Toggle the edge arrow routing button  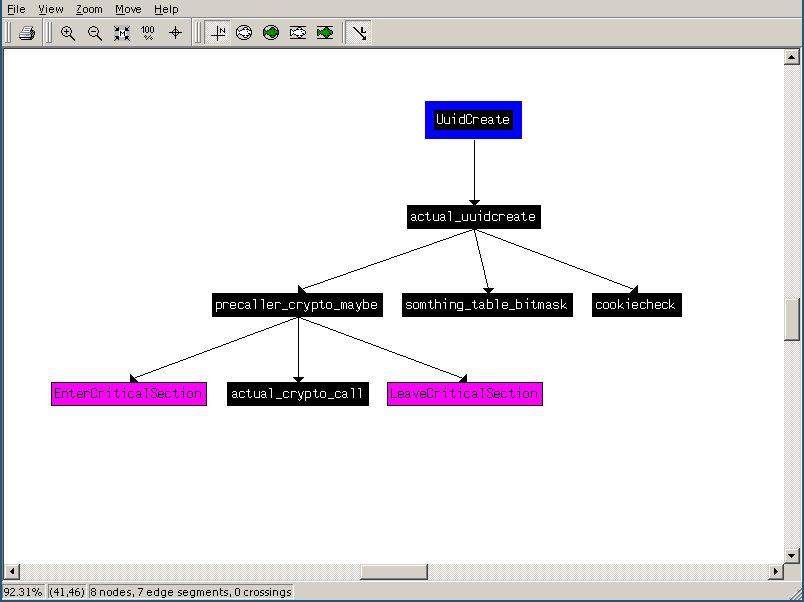tap(359, 33)
